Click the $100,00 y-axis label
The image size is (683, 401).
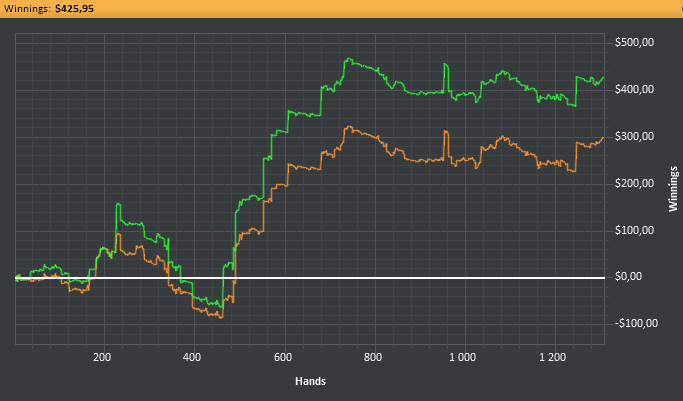(634, 230)
